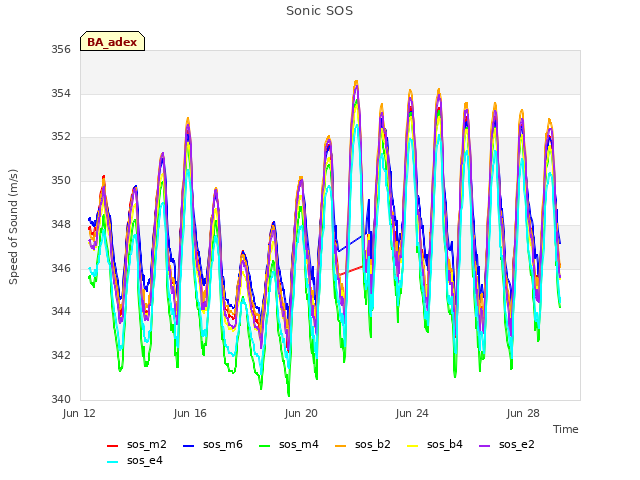Click the purple sos_e2 legend swatch
The height and width of the screenshot is (480, 640).
(x=484, y=446)
